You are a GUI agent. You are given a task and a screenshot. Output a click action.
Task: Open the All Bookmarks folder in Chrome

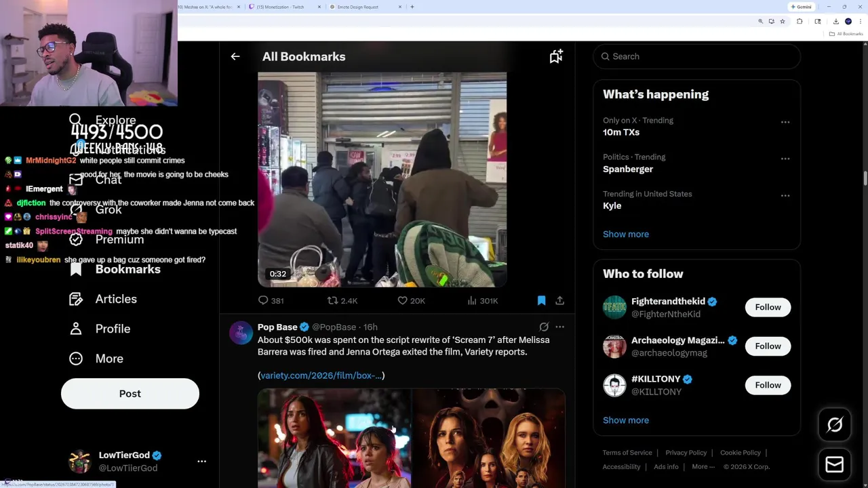pos(846,34)
